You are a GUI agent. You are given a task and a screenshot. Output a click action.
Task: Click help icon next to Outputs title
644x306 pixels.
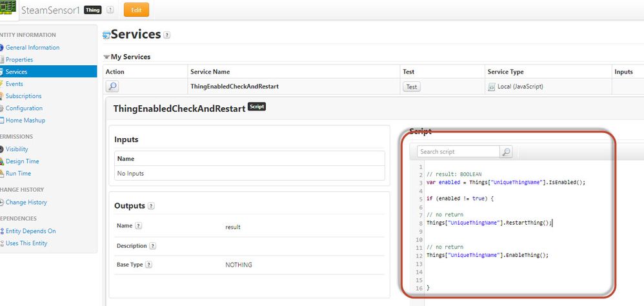click(151, 206)
